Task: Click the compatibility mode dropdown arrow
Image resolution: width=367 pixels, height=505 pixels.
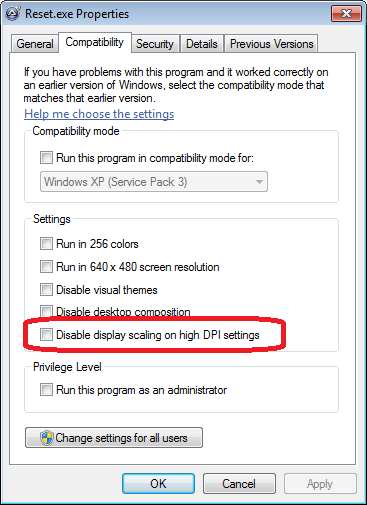Action: tap(259, 182)
